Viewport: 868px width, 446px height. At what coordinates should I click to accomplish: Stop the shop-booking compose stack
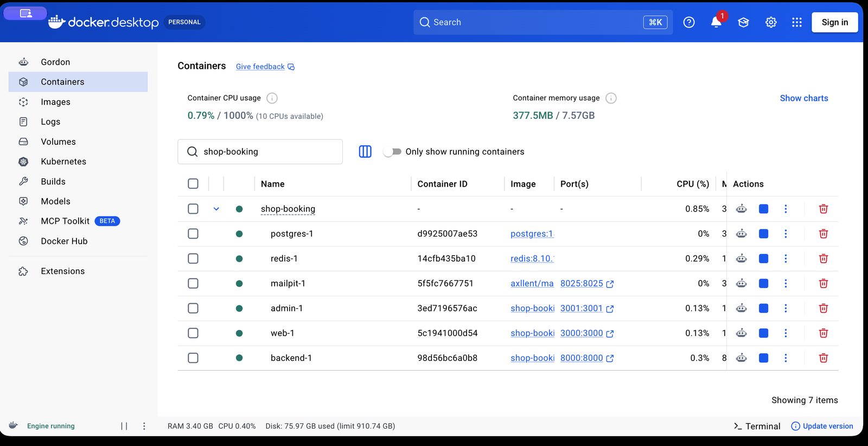point(763,209)
